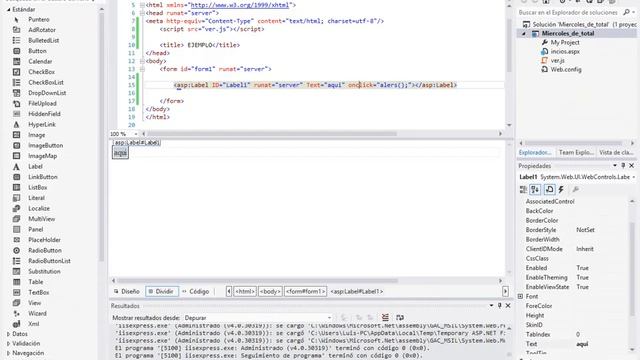Pick the FileUpload control

click(x=42, y=104)
